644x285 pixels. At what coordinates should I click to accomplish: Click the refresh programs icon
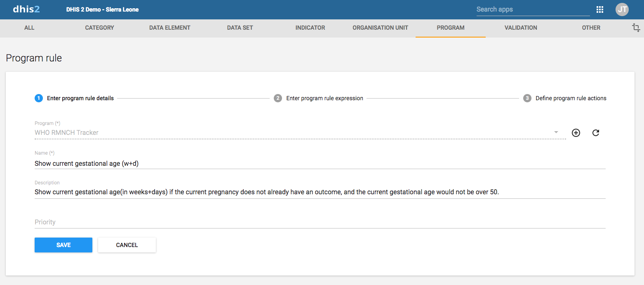tap(596, 133)
